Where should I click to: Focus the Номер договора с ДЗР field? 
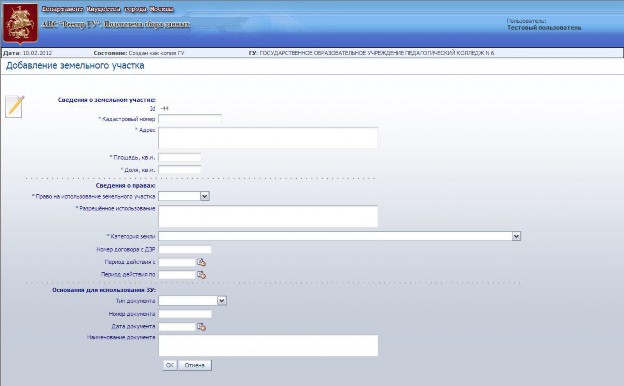185,250
